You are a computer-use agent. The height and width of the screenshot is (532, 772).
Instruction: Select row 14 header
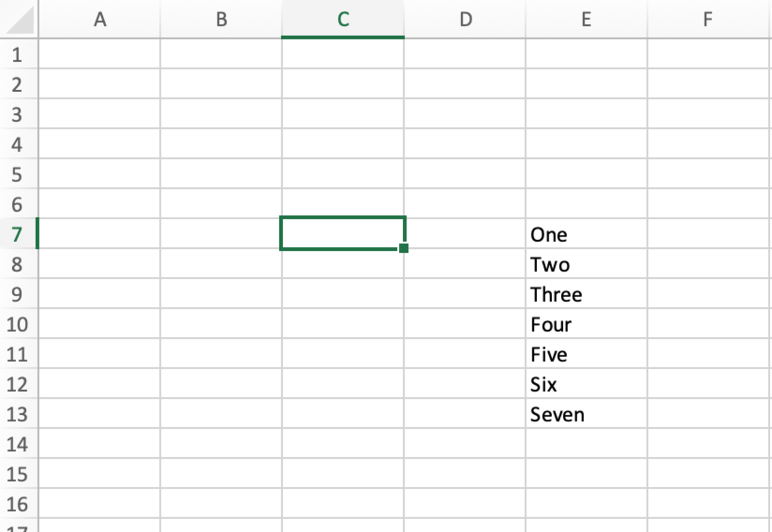tap(17, 444)
